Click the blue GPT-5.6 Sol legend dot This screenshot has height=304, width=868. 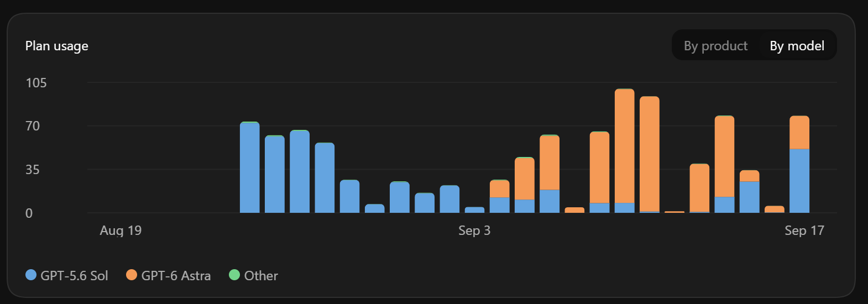(31, 275)
